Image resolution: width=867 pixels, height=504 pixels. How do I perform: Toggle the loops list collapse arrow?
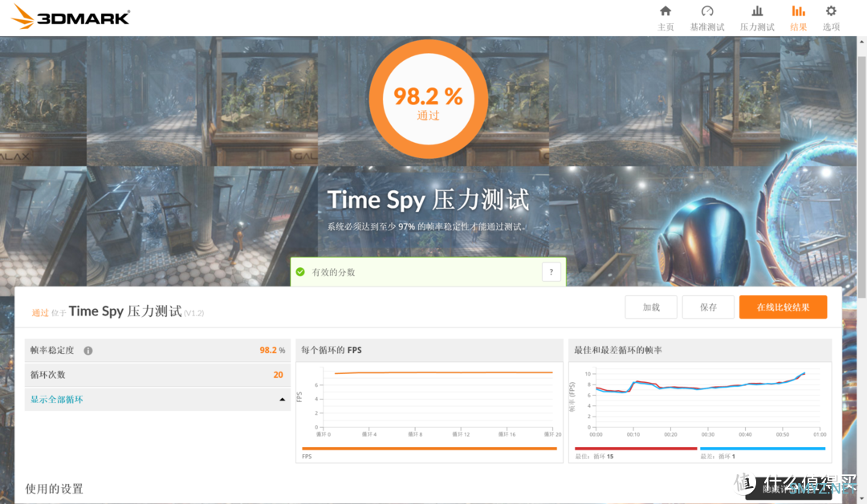tap(282, 400)
